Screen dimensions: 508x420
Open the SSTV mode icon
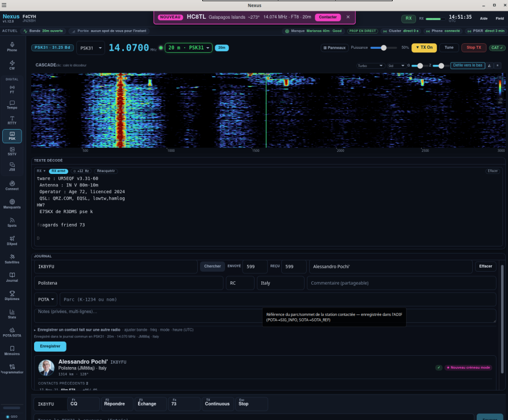pyautogui.click(x=12, y=151)
